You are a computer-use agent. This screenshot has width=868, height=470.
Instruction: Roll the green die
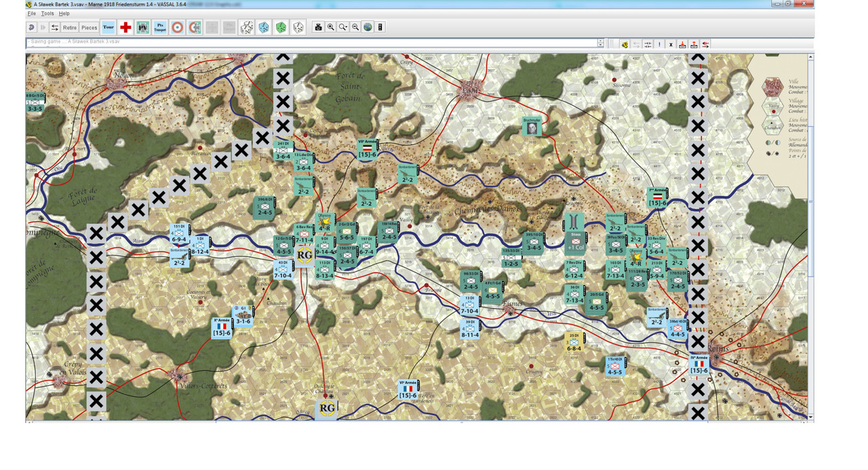pos(281,27)
